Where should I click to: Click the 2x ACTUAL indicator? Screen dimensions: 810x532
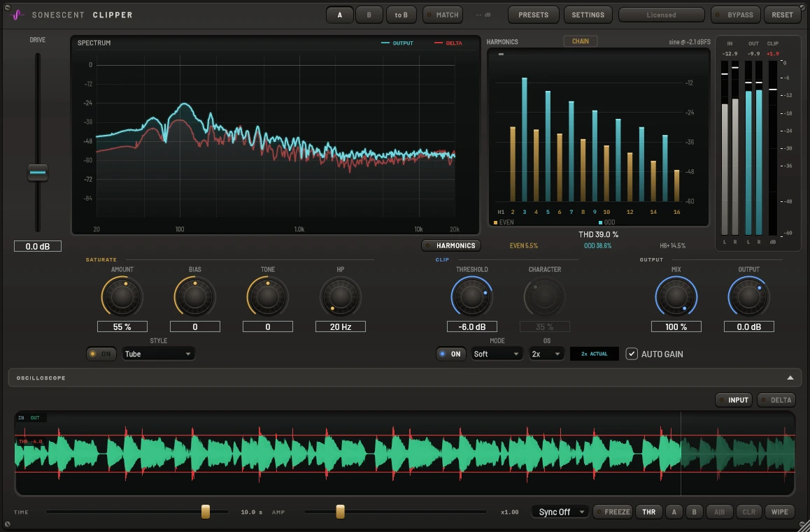(x=594, y=354)
